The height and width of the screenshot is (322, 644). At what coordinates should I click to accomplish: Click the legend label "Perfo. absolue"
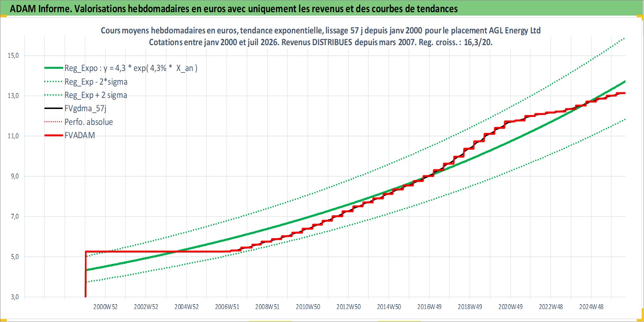[x=89, y=122]
